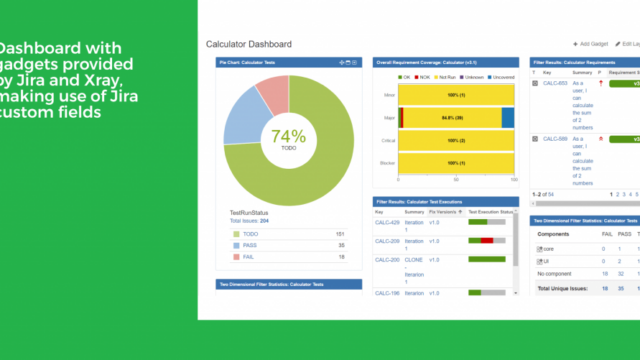
Task: Click the Total Issues 204 link
Action: point(249,221)
